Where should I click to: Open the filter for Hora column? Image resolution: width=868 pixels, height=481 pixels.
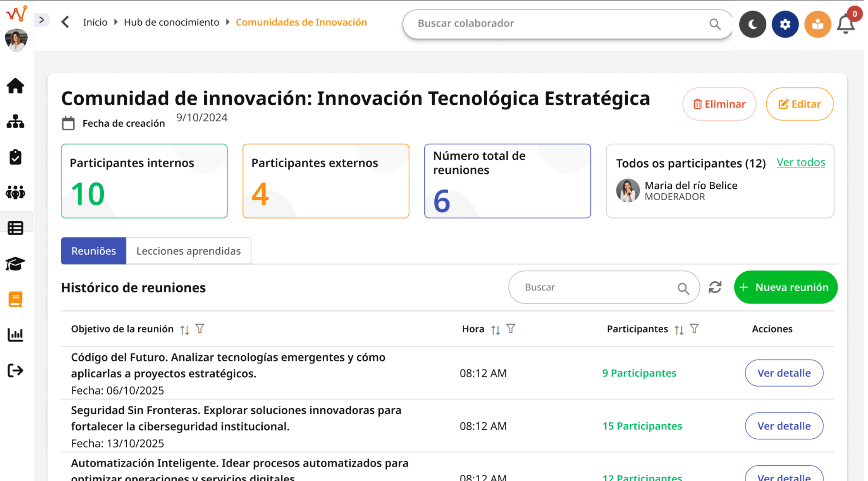(x=511, y=328)
